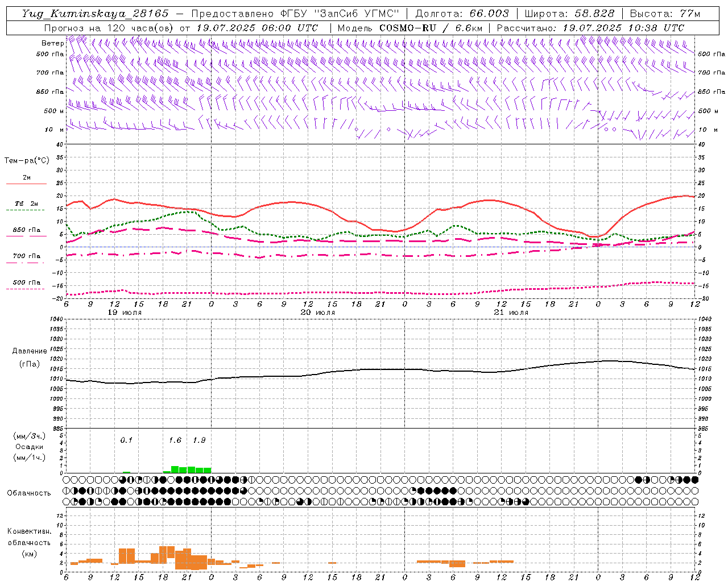The width and height of the screenshot is (728, 582).
Task: Click the 'Конвективн.' convective cloud label
Action: (x=29, y=531)
